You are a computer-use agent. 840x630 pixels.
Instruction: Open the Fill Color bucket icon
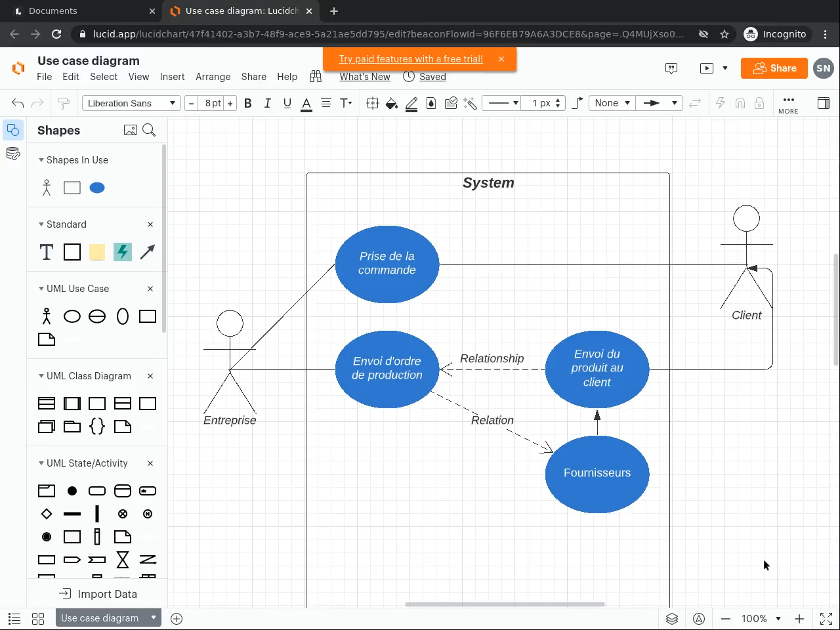(x=392, y=103)
